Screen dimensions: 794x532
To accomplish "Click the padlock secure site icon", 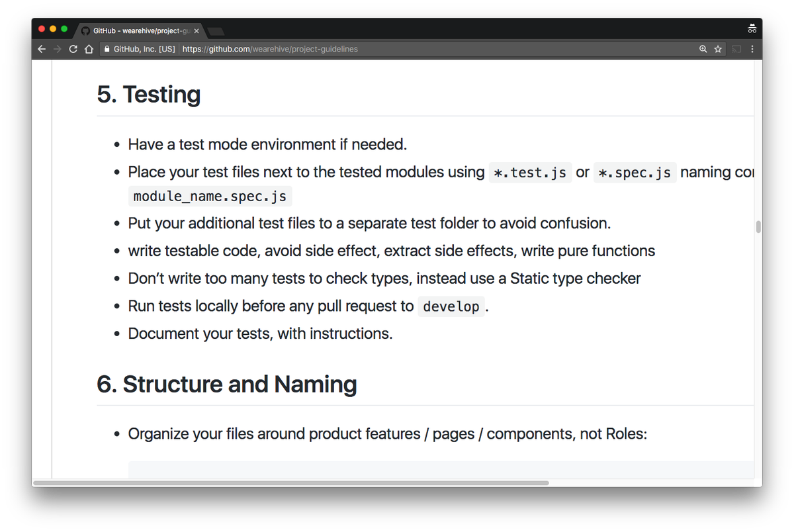I will [107, 49].
